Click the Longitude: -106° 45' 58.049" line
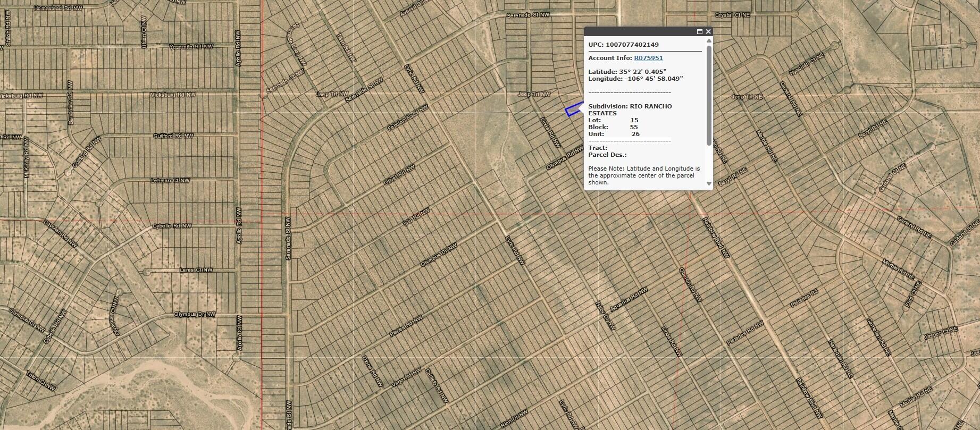Viewport: 980px width, 430px height. tap(635, 79)
